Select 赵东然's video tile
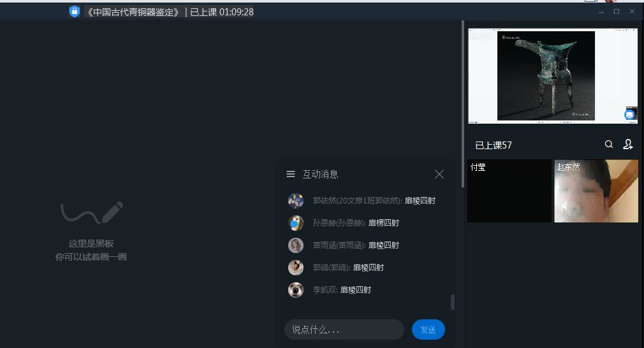The height and width of the screenshot is (348, 644). click(596, 191)
